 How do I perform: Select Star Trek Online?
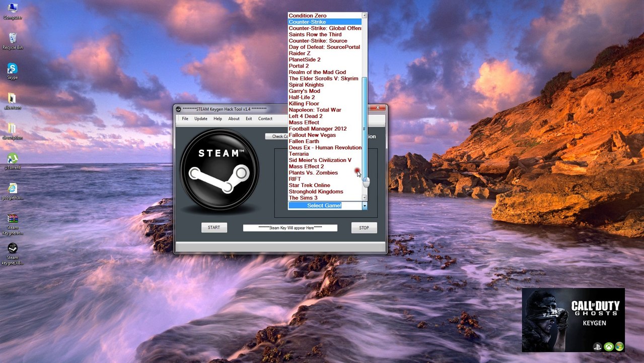tap(325, 186)
